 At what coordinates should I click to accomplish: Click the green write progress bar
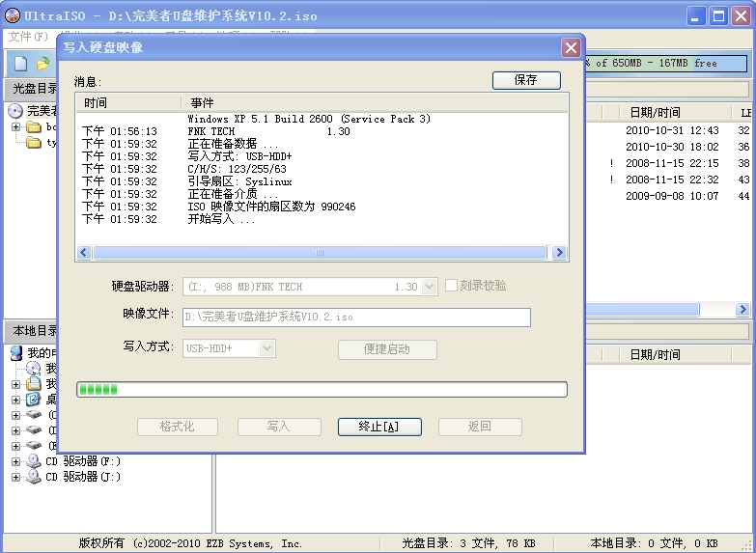[x=322, y=390]
